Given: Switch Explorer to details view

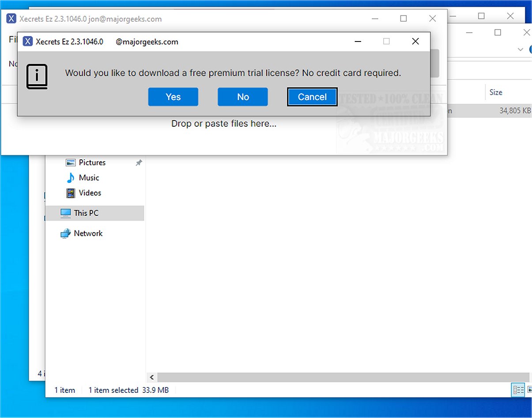Looking at the screenshot, I should tap(518, 390).
